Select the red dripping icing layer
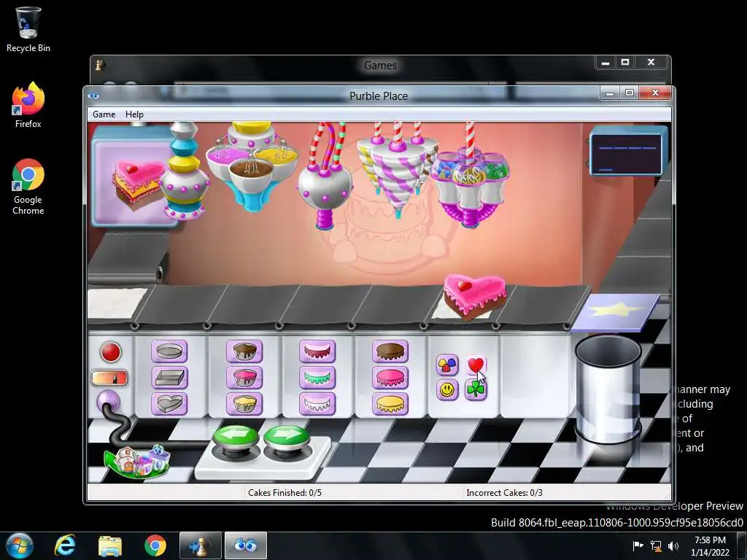 pyautogui.click(x=317, y=352)
